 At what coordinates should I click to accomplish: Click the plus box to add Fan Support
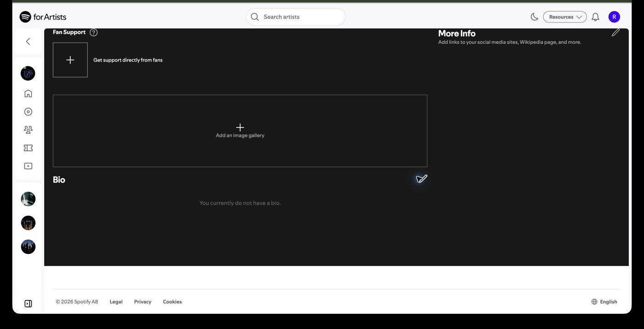point(70,60)
